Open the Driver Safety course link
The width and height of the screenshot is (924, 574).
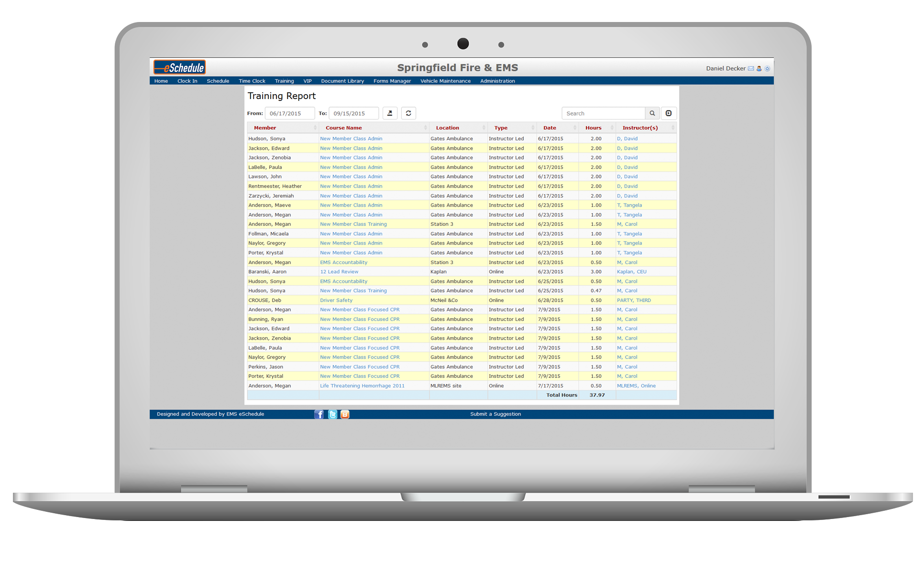(x=336, y=300)
